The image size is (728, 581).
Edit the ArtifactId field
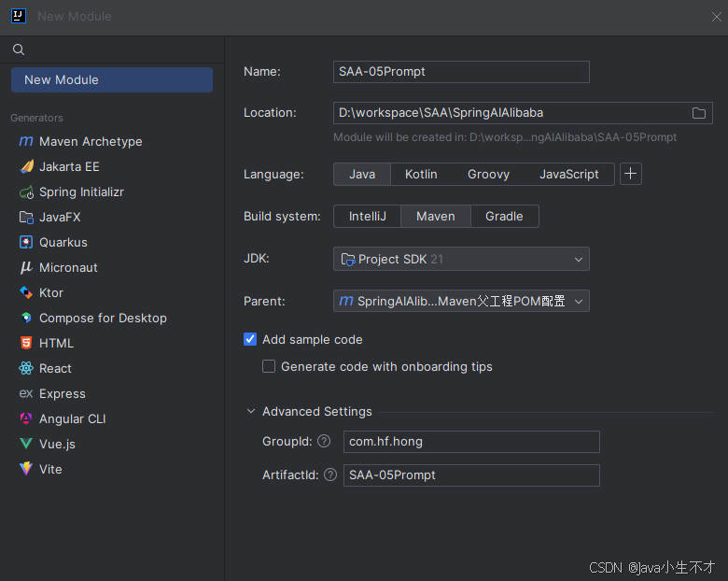471,475
